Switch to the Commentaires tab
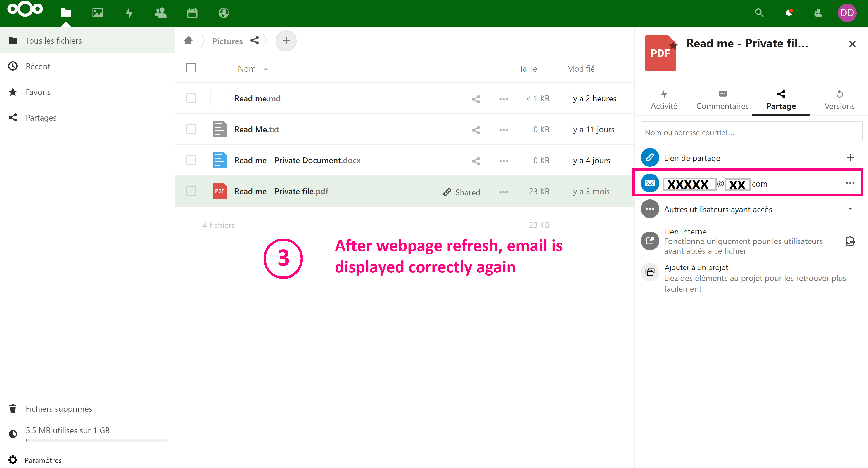 tap(722, 100)
